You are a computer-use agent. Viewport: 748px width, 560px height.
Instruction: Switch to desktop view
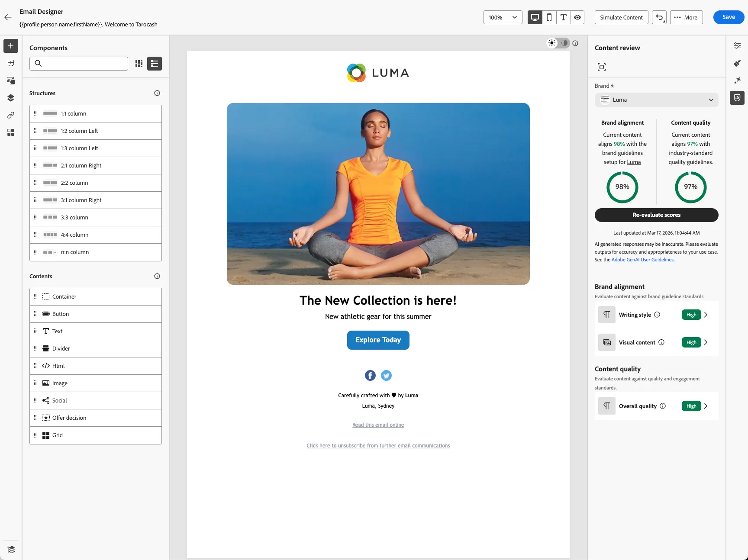coord(535,17)
